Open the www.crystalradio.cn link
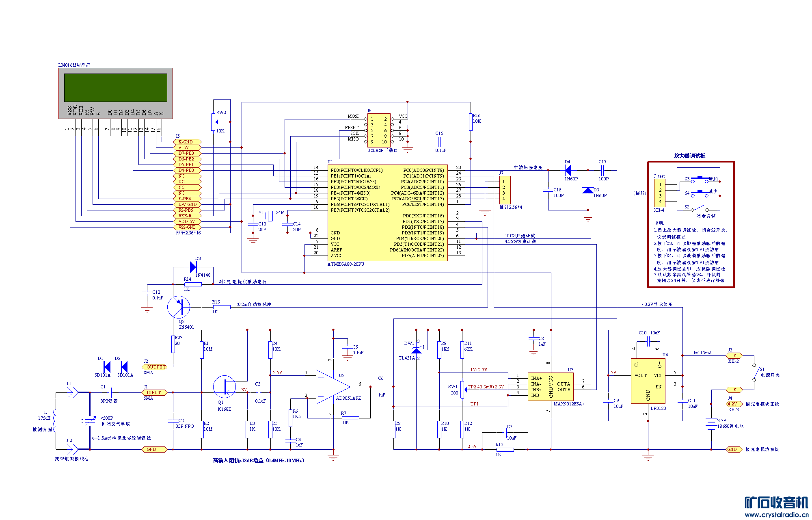 776,515
